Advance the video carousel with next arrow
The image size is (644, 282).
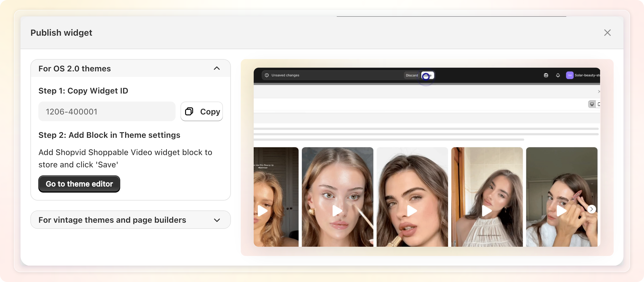coord(591,209)
